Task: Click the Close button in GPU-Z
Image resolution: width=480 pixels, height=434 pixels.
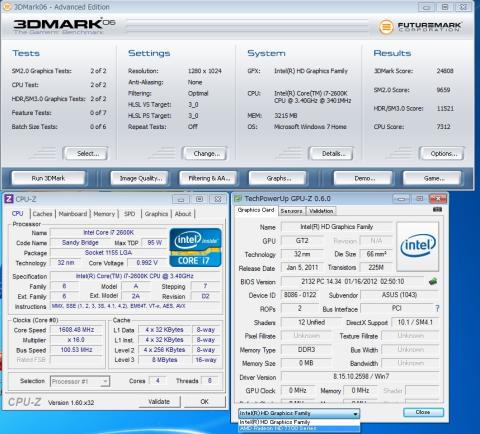Action: 423,412
